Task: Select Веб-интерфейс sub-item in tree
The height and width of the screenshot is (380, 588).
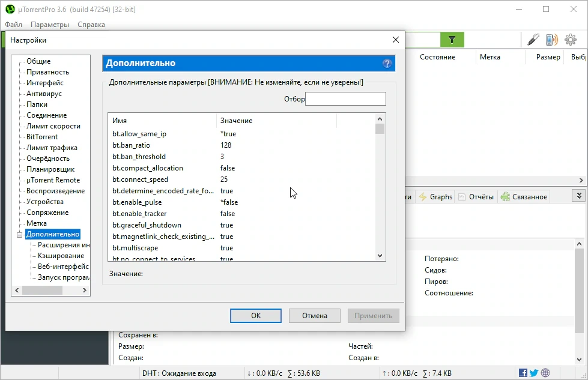Action: coord(63,267)
